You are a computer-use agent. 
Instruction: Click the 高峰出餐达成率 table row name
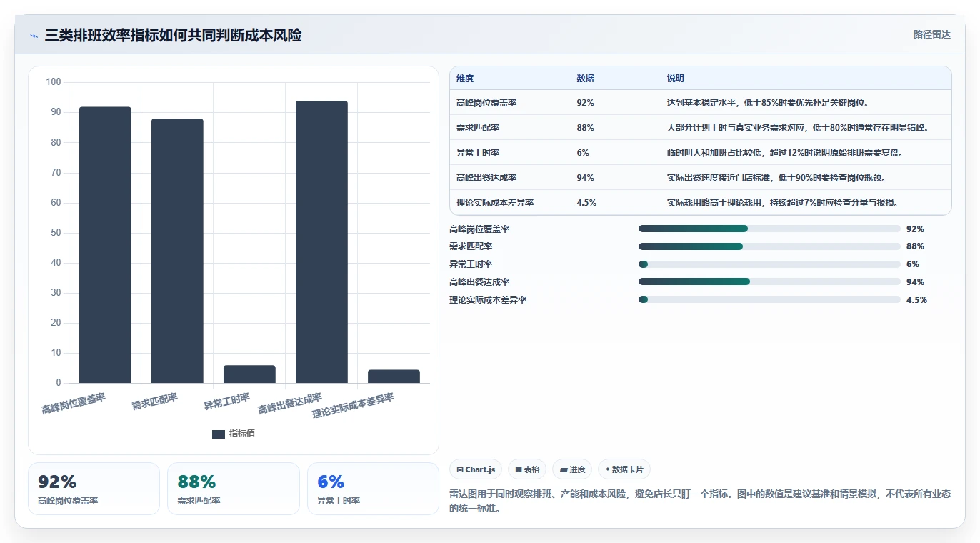pos(486,178)
